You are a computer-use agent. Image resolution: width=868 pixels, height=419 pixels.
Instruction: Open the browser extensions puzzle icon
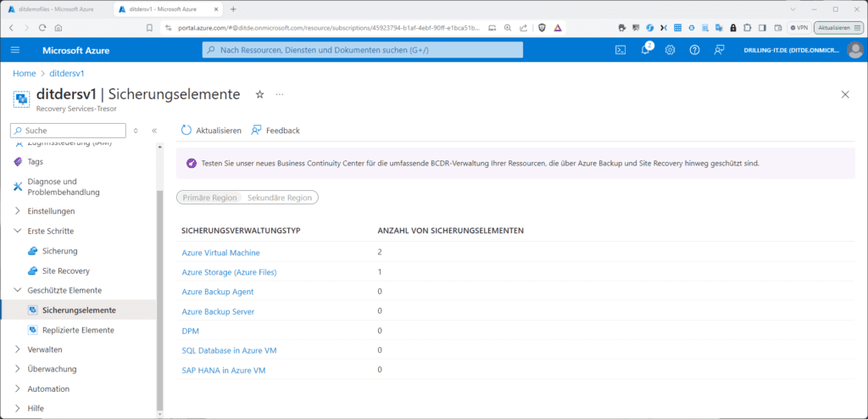pos(748,28)
